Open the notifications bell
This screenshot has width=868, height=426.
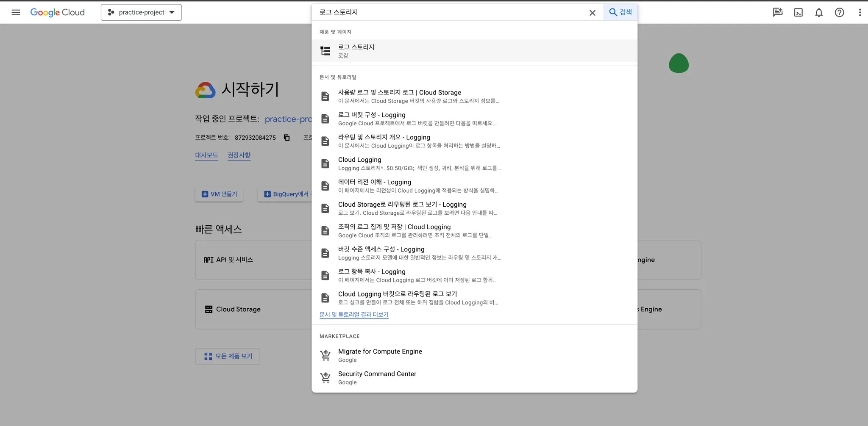(819, 12)
